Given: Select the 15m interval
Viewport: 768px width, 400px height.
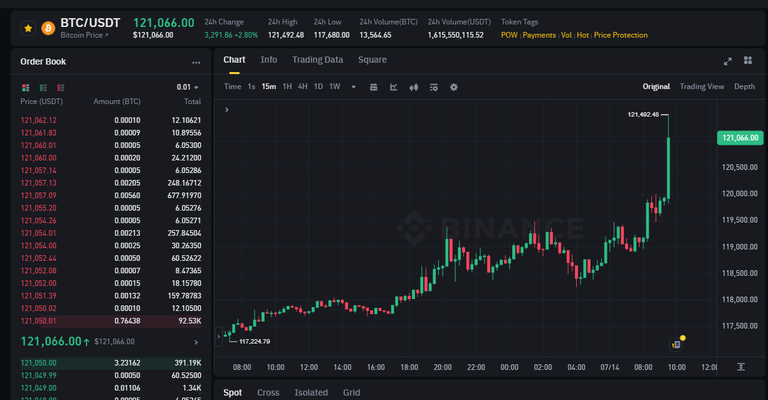Looking at the screenshot, I should (268, 87).
